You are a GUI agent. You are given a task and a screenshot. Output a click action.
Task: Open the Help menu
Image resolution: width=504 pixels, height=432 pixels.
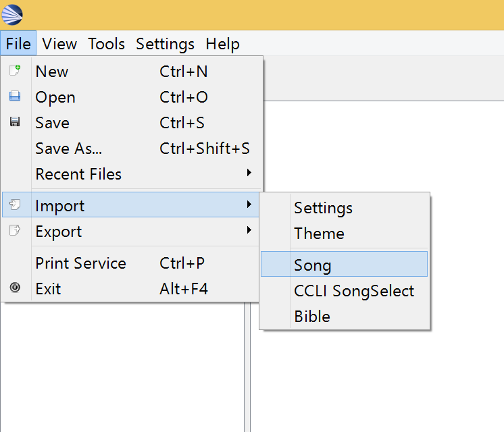(x=222, y=44)
